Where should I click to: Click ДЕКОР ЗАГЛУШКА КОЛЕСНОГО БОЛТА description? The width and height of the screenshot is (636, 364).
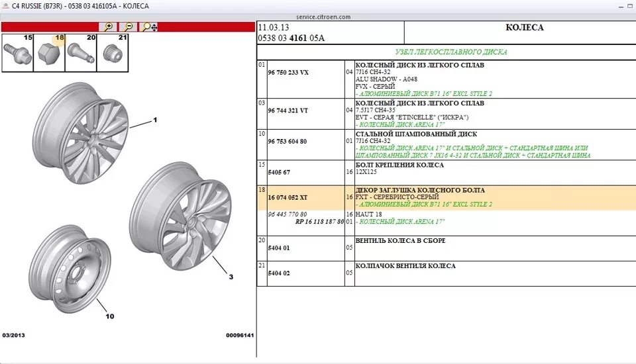point(420,190)
